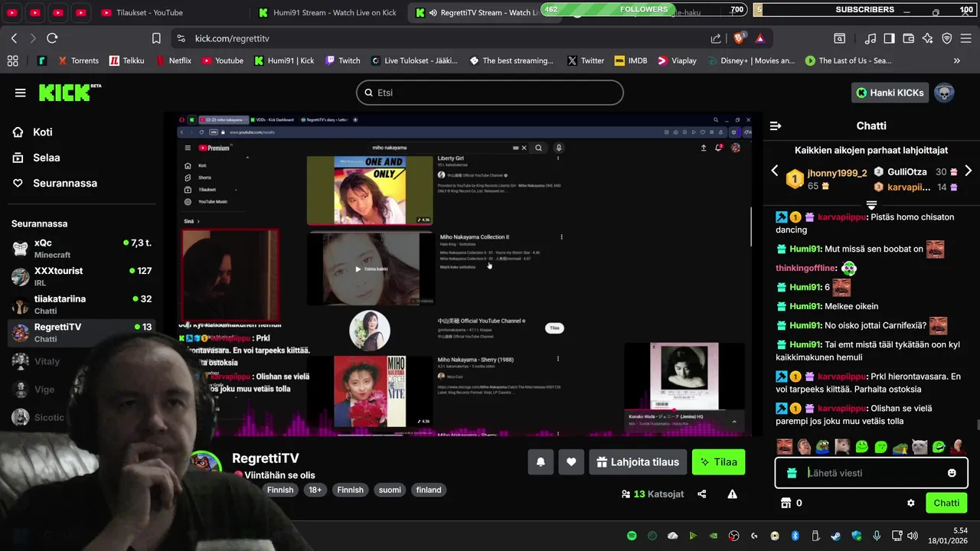Select RegrettiTV channel in sidebar
980x551 pixels.
[x=81, y=332]
